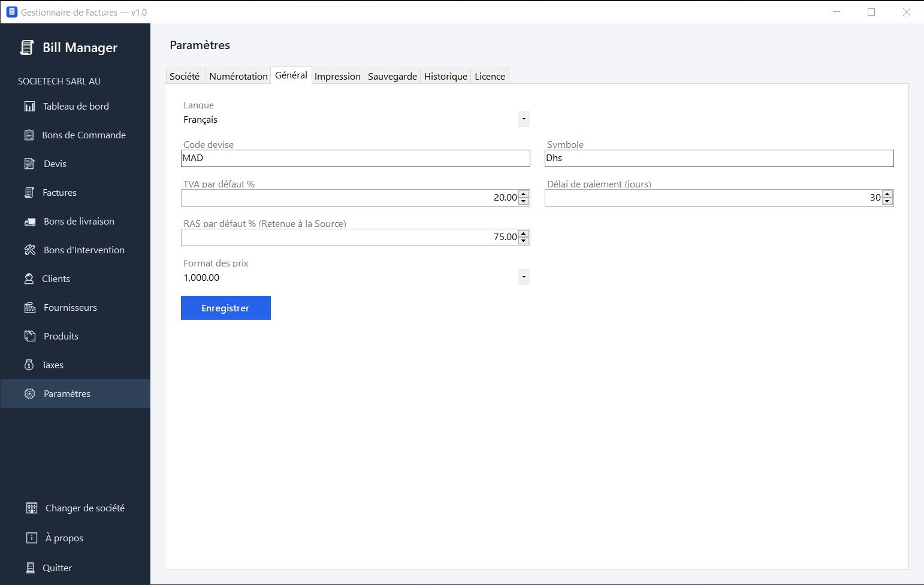This screenshot has height=585, width=924.
Task: Click the Quitter door icon
Action: tap(30, 568)
